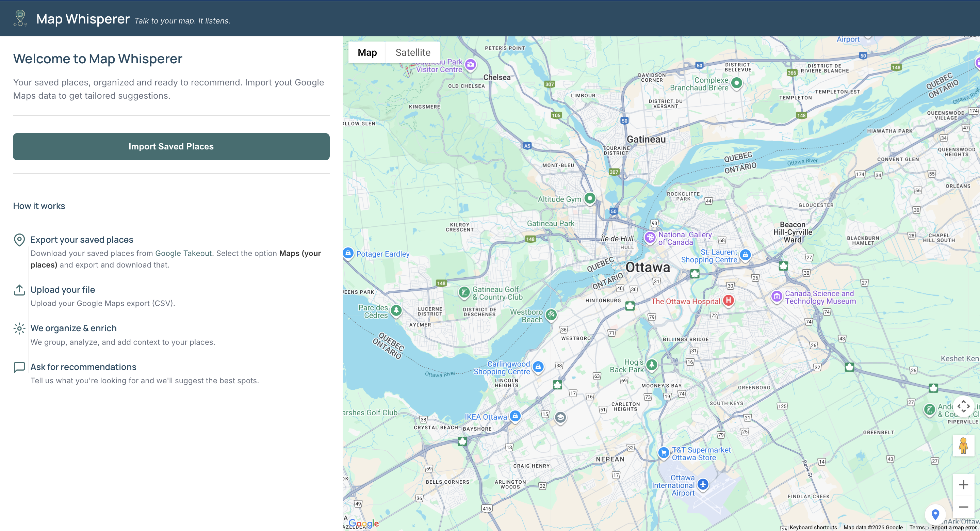Open the Keyboard shortcuts map link
Viewport: 980px width, 531px height.
(813, 527)
